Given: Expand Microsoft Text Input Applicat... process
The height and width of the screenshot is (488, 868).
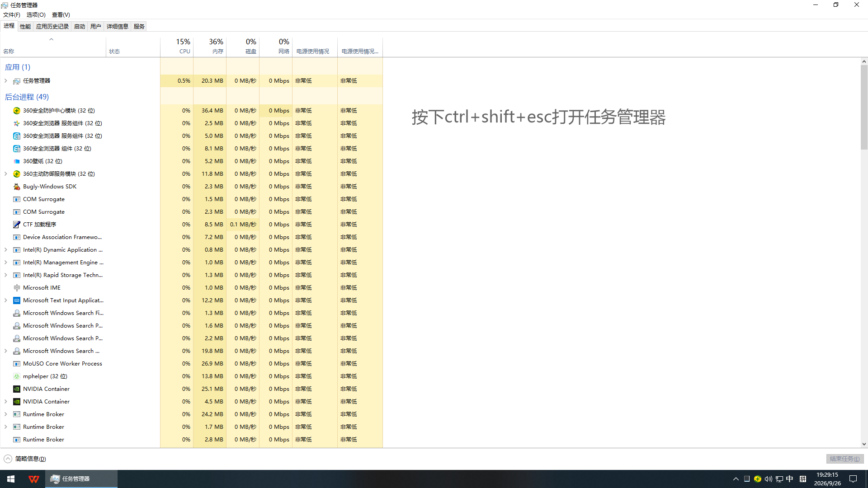Looking at the screenshot, I should tap(6, 300).
